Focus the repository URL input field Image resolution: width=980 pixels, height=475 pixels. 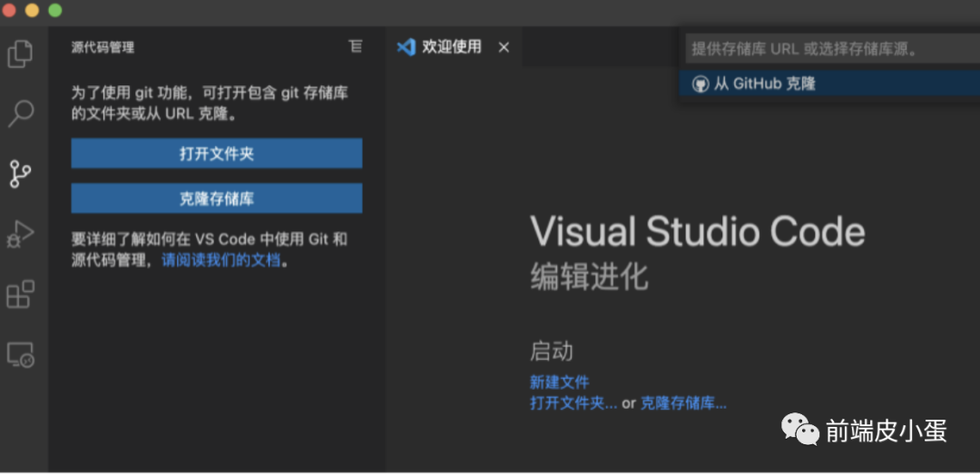pos(832,49)
